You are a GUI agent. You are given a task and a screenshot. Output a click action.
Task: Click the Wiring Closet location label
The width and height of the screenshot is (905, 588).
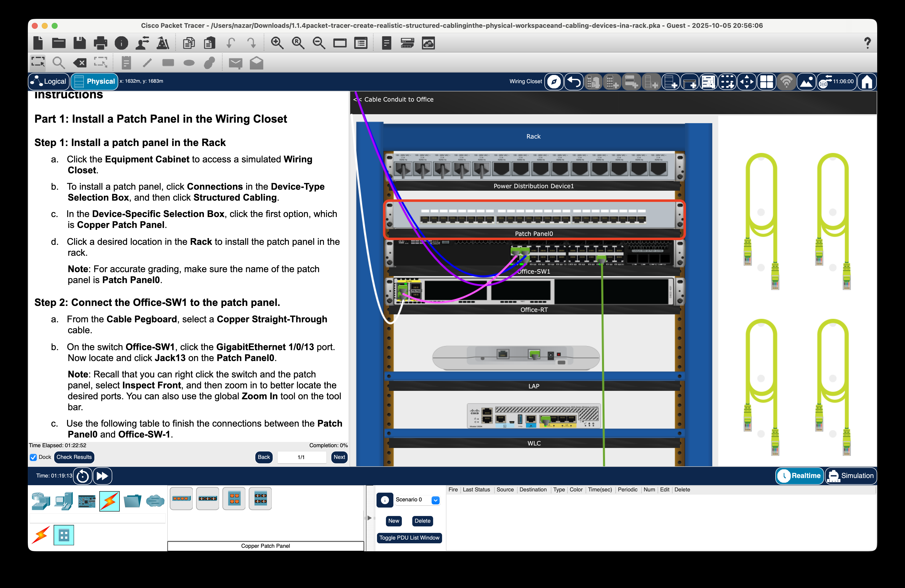(526, 81)
